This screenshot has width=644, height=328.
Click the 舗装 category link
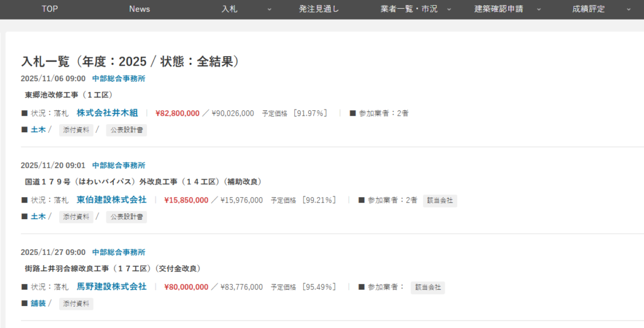click(38, 303)
